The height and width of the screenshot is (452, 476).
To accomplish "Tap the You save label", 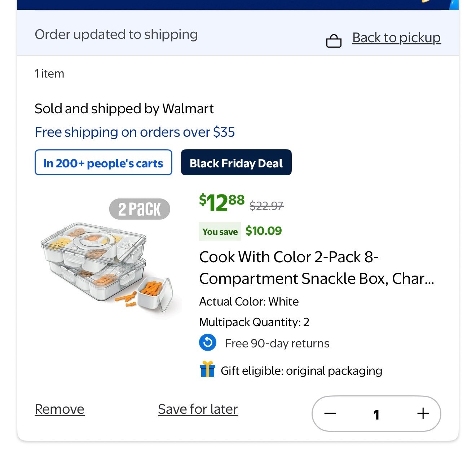I will click(220, 232).
